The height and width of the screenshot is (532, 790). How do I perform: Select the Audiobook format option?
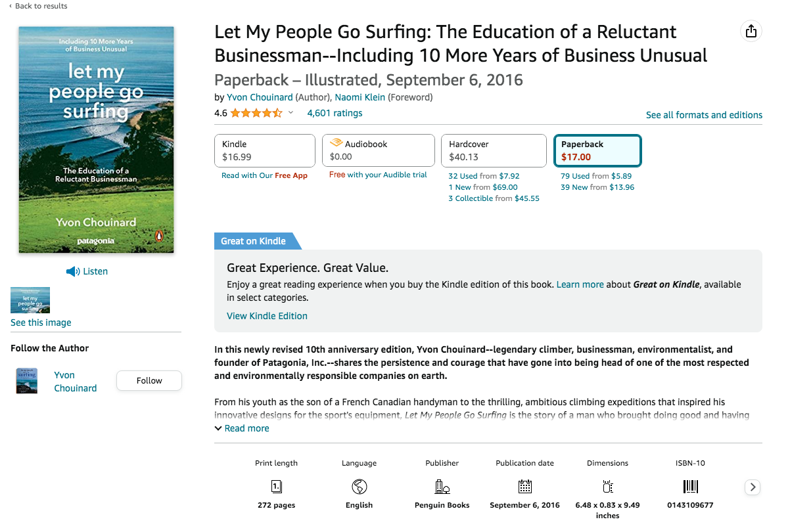pos(378,150)
